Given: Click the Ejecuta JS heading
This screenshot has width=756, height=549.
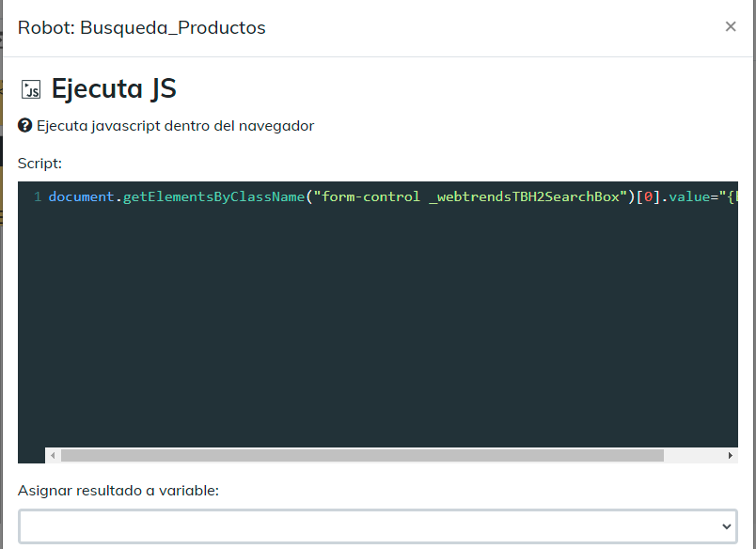Looking at the screenshot, I should pyautogui.click(x=114, y=88).
